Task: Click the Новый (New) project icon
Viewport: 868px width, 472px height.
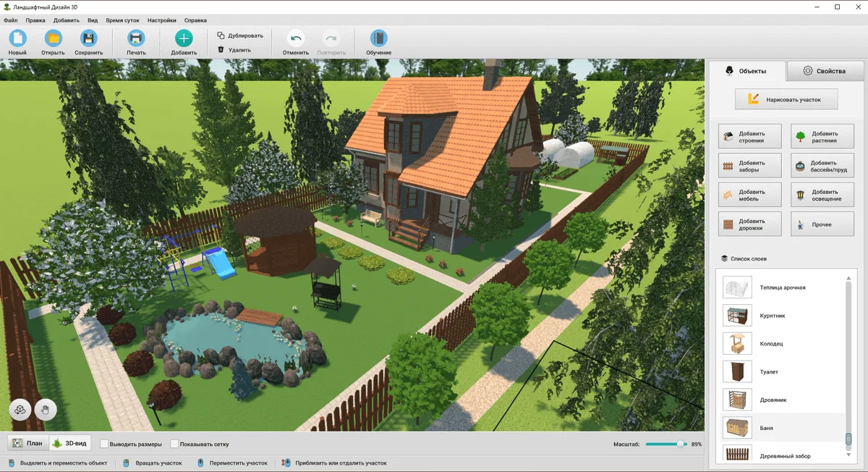Action: tap(17, 39)
